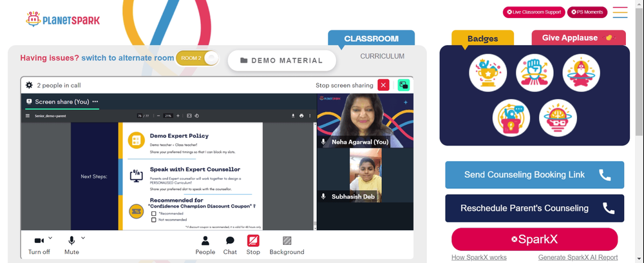Check the Recommended checkbox in slide

point(154,214)
